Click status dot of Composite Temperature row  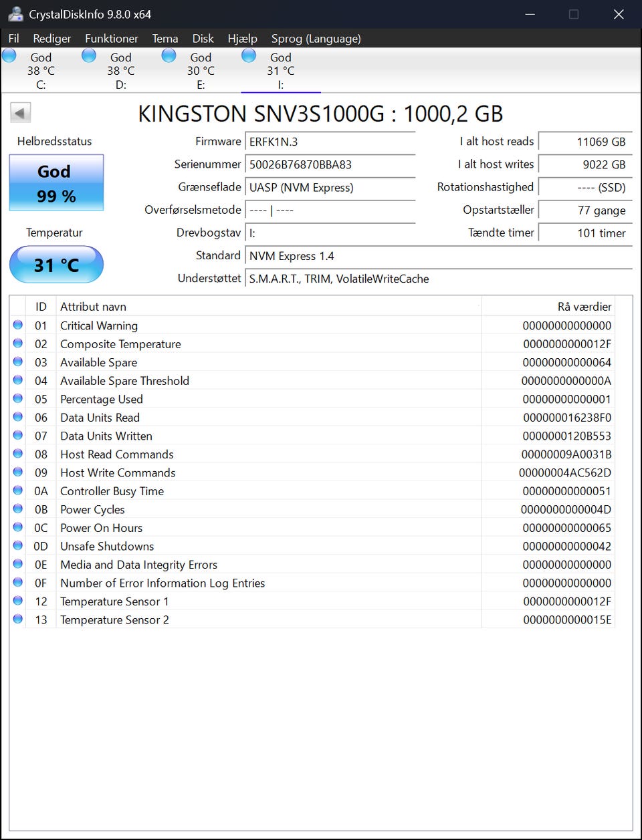click(18, 343)
